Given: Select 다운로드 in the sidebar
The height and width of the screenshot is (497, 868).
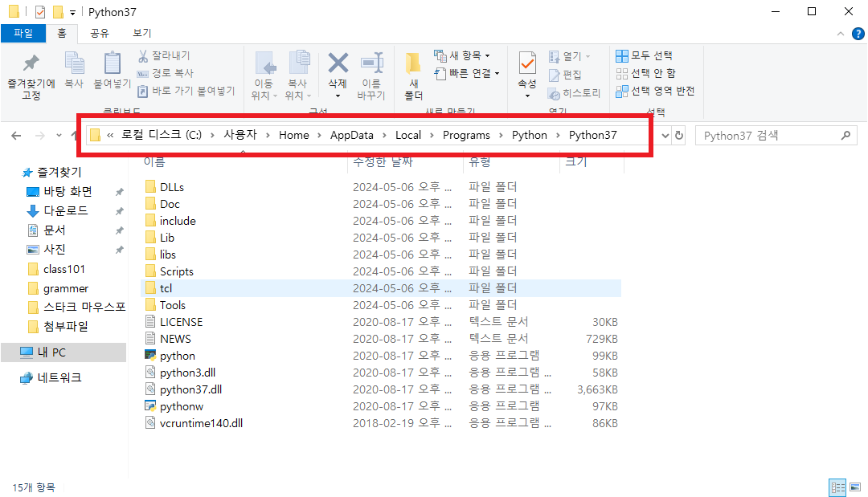Looking at the screenshot, I should tap(65, 211).
